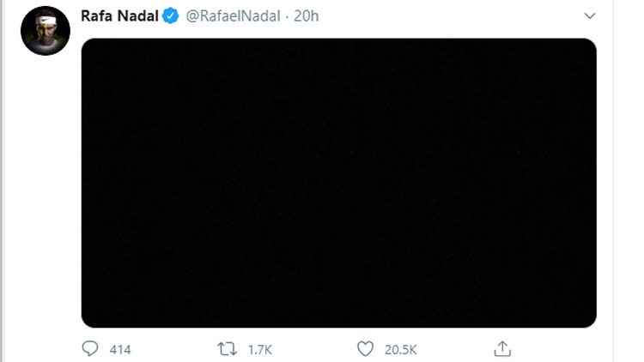Reply to the tweet via speech bubble icon
Viewport: 644px width, 362px height.
pos(90,348)
